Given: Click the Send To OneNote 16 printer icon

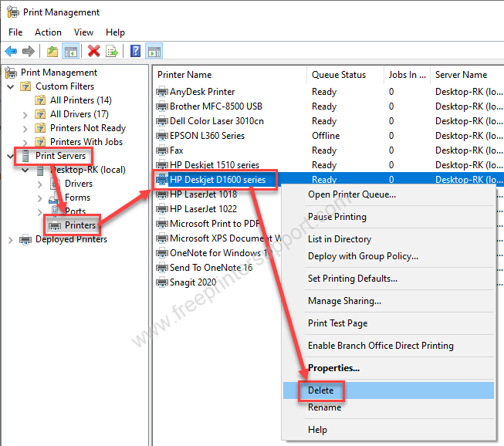Looking at the screenshot, I should 161,268.
